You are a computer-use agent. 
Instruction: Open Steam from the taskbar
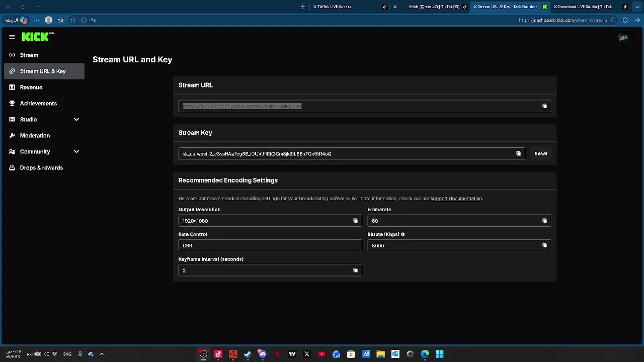tap(248, 354)
